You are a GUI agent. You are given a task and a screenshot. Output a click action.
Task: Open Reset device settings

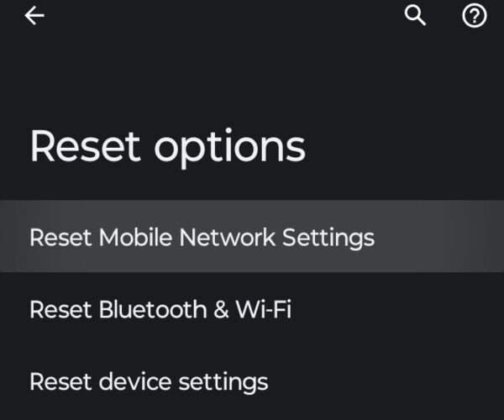pos(149,381)
